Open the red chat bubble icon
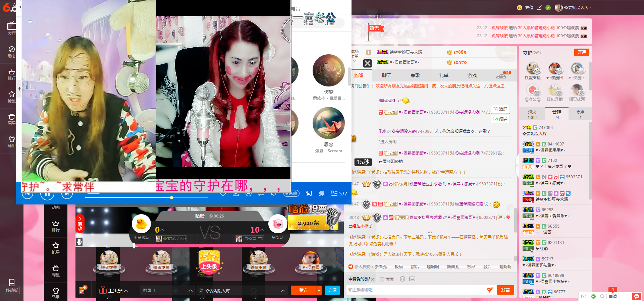 point(636,297)
